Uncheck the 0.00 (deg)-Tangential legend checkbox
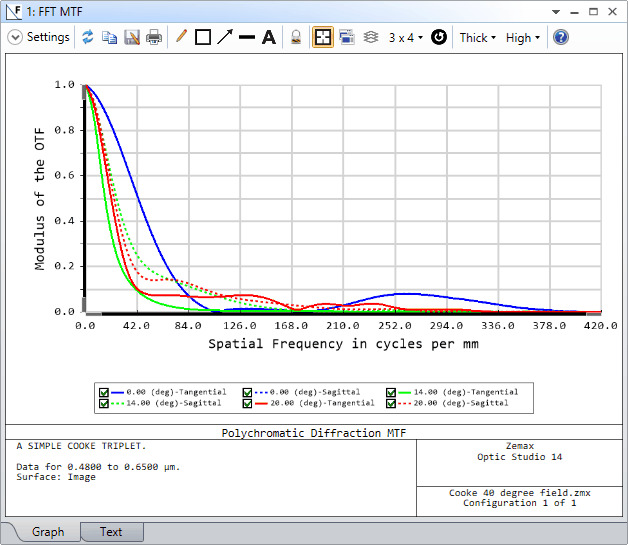 click(x=104, y=392)
